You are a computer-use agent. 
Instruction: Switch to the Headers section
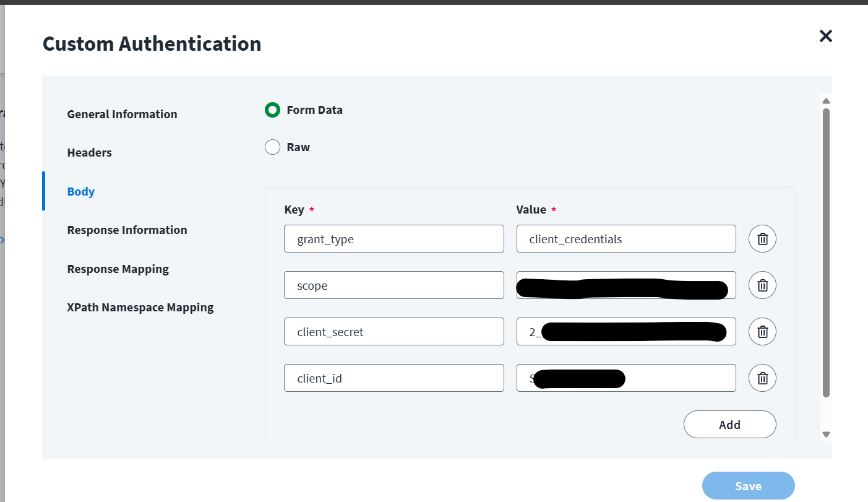pyautogui.click(x=90, y=152)
